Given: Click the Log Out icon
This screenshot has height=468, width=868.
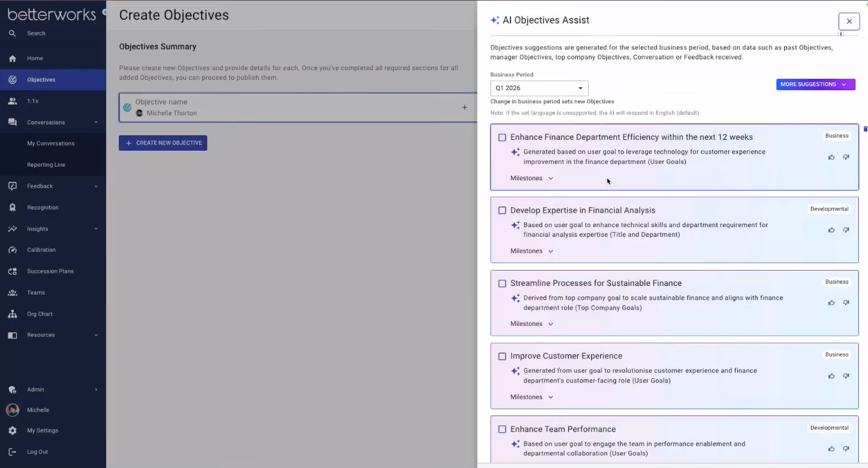Looking at the screenshot, I should pyautogui.click(x=13, y=452).
